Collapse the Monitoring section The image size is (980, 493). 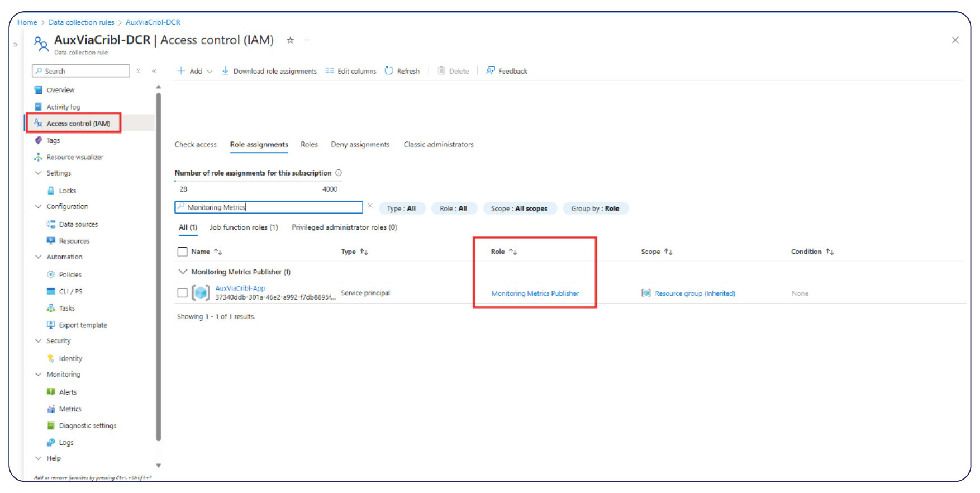coord(38,375)
